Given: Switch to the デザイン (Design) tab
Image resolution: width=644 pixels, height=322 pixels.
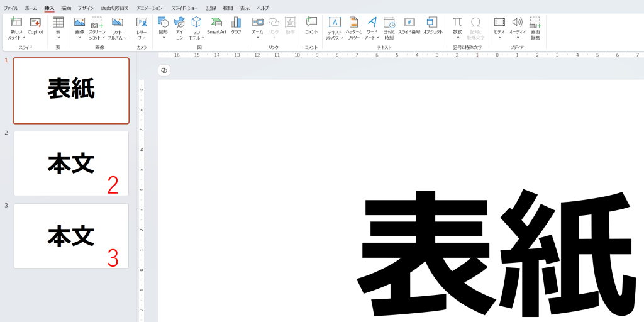Looking at the screenshot, I should pyautogui.click(x=86, y=8).
